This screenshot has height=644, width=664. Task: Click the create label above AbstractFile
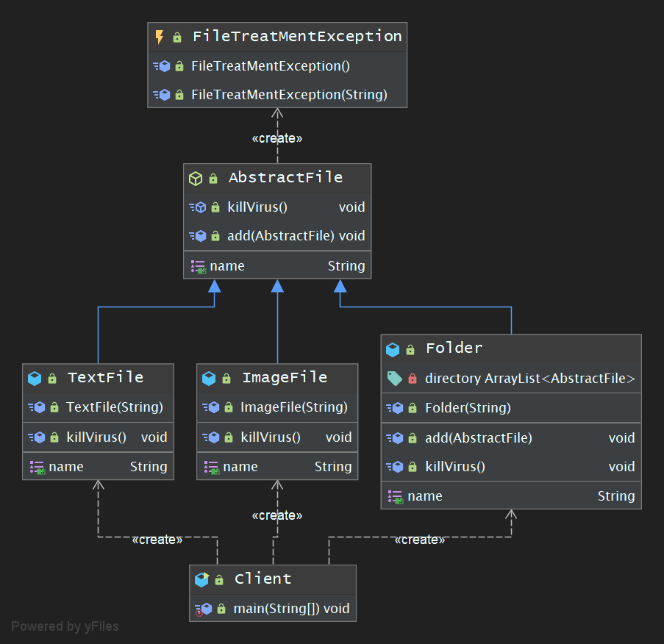[277, 138]
